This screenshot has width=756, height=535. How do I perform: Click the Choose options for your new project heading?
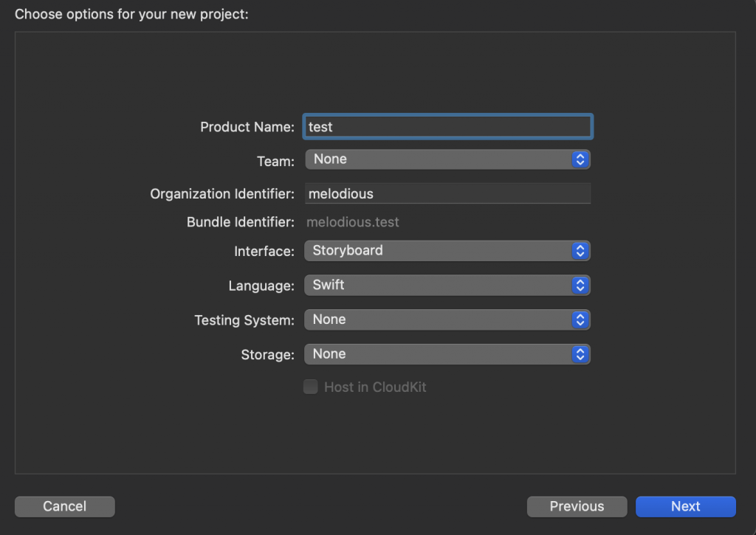coord(131,14)
